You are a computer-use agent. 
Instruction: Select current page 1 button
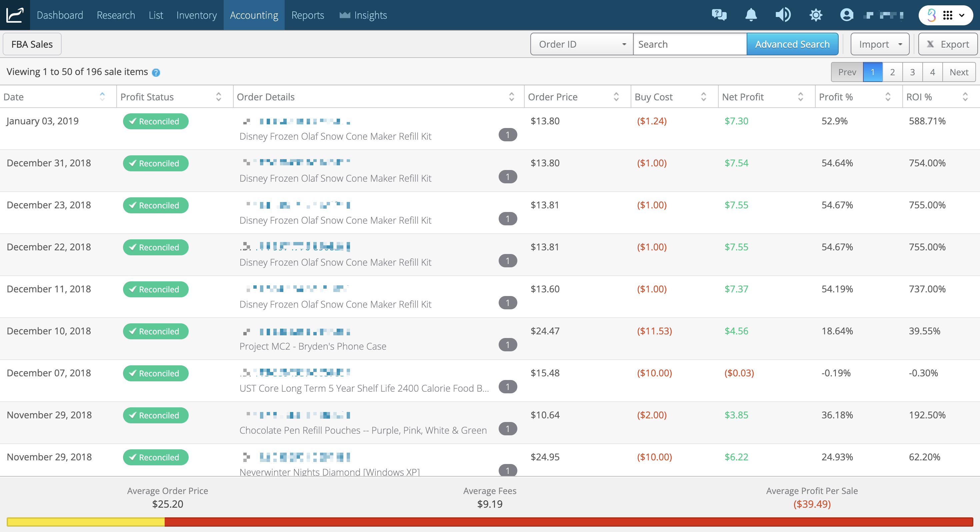(x=873, y=72)
